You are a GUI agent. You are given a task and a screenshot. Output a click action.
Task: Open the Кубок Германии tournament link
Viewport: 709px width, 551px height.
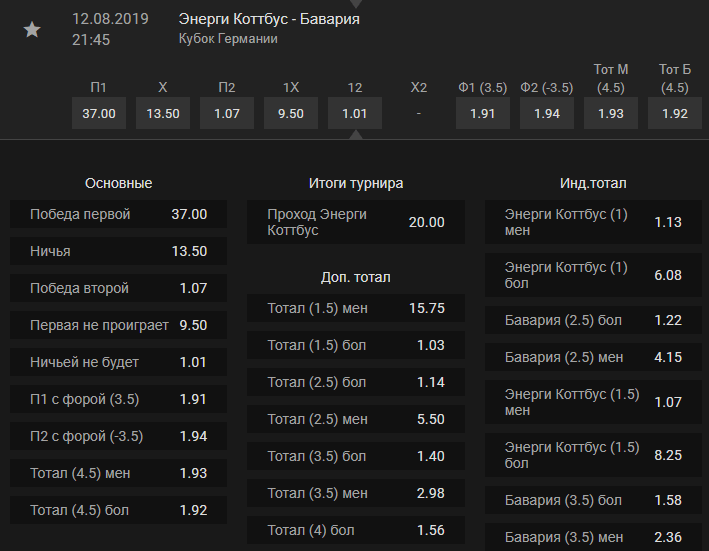[228, 39]
